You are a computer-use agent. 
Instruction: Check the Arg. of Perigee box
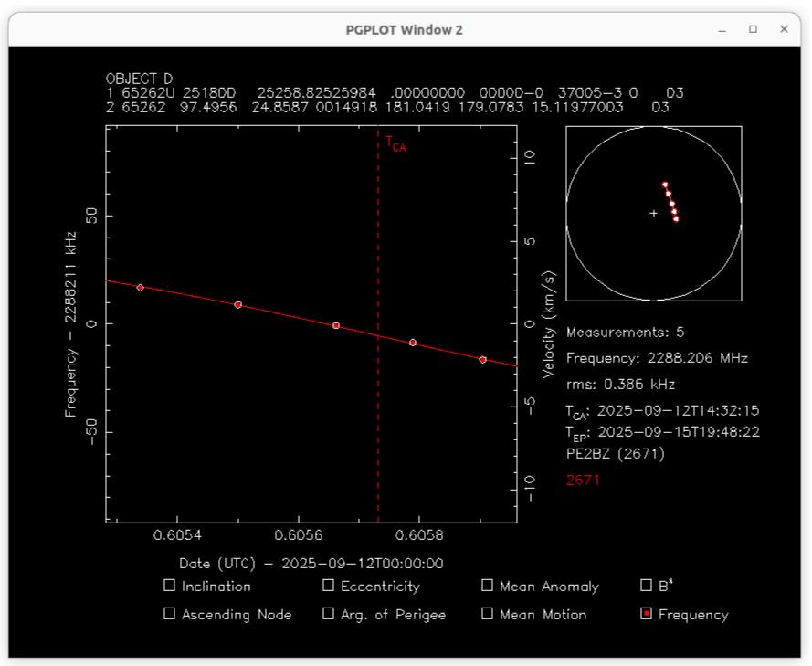tap(328, 614)
